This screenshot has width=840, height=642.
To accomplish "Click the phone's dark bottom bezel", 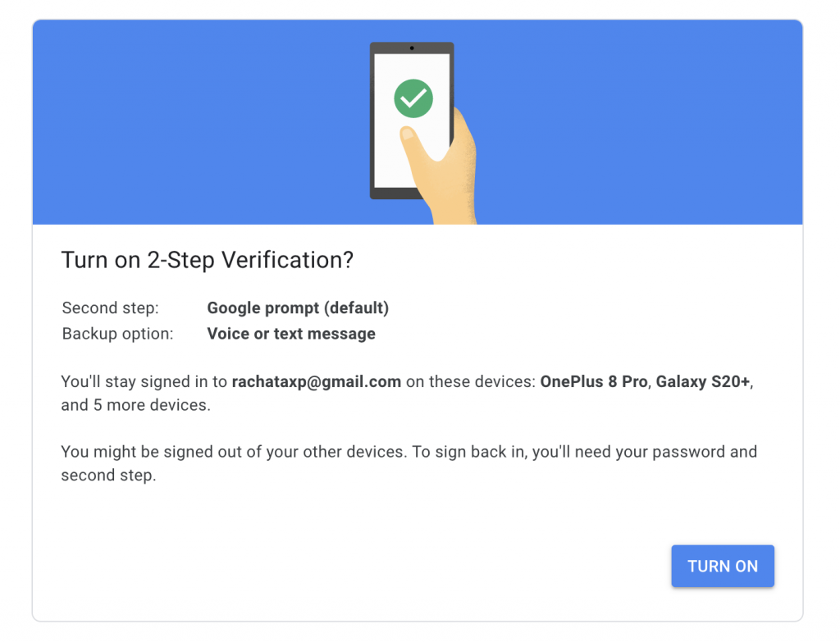I will tap(394, 194).
